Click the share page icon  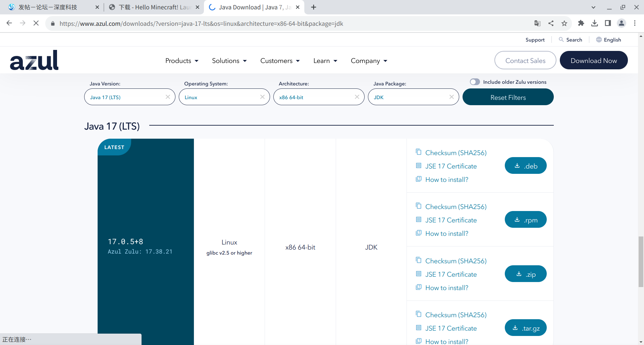551,23
